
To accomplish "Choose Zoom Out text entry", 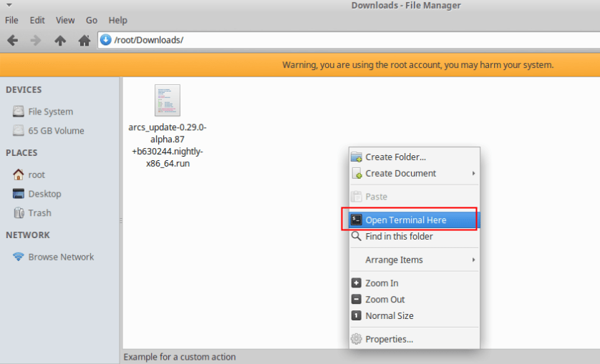I will [384, 300].
